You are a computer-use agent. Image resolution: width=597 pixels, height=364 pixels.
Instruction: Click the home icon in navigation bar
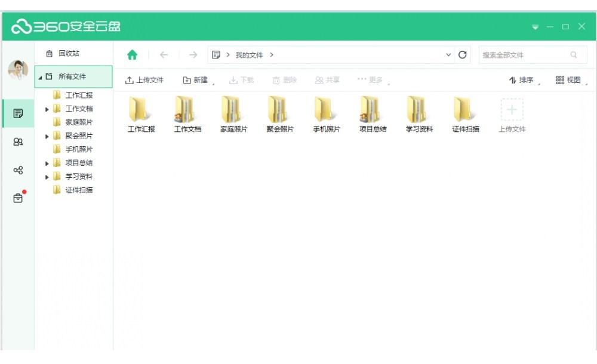pyautogui.click(x=133, y=54)
